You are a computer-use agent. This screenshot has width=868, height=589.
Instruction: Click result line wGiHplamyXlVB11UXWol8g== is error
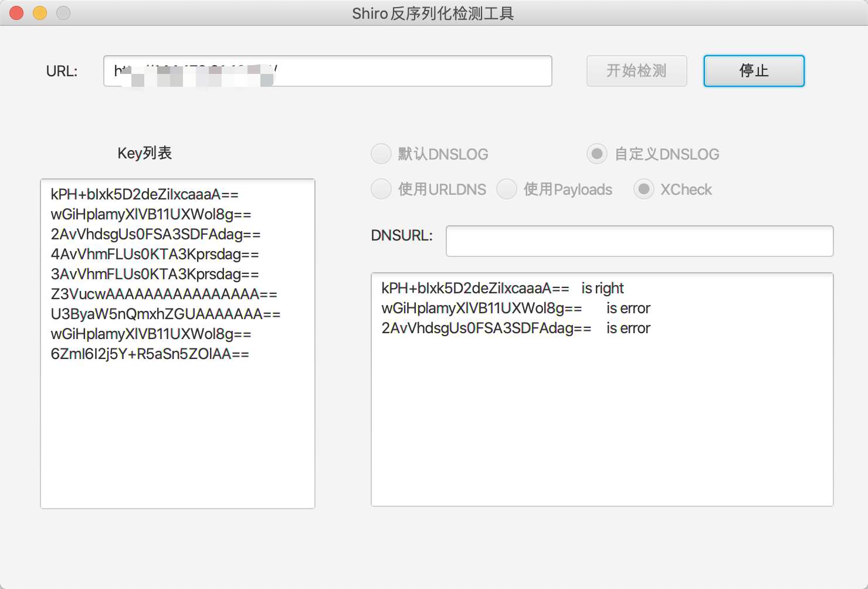click(x=516, y=308)
